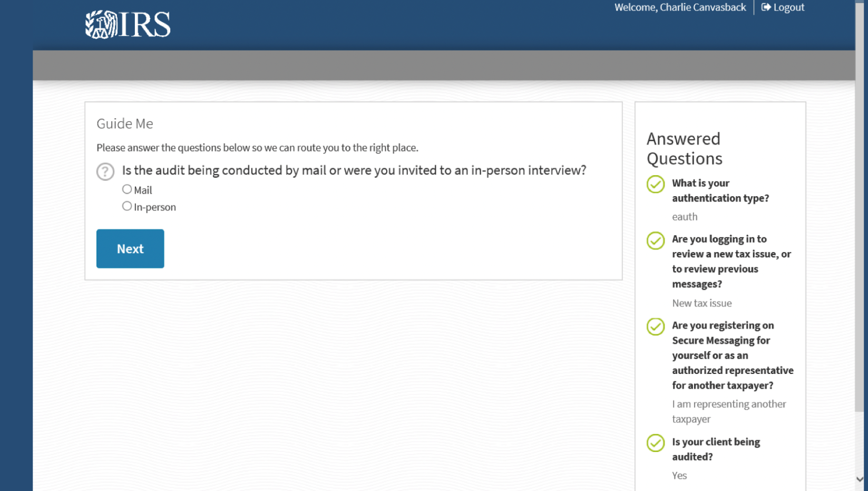Click the IRS logo
The height and width of the screenshot is (491, 868).
[x=128, y=24]
